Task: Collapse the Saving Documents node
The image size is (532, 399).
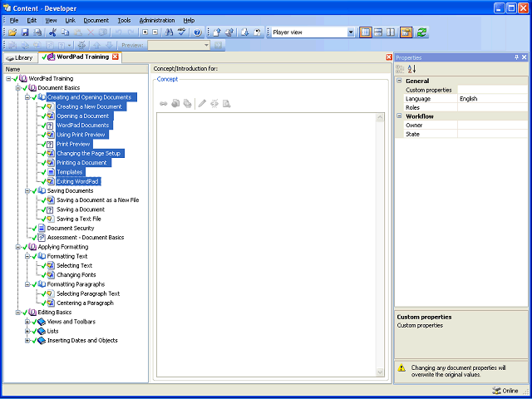Action: click(x=27, y=191)
